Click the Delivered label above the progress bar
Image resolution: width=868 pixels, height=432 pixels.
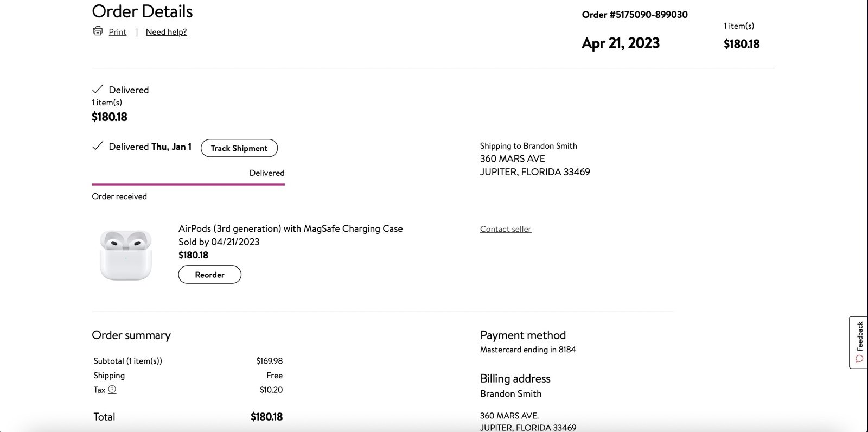click(267, 173)
